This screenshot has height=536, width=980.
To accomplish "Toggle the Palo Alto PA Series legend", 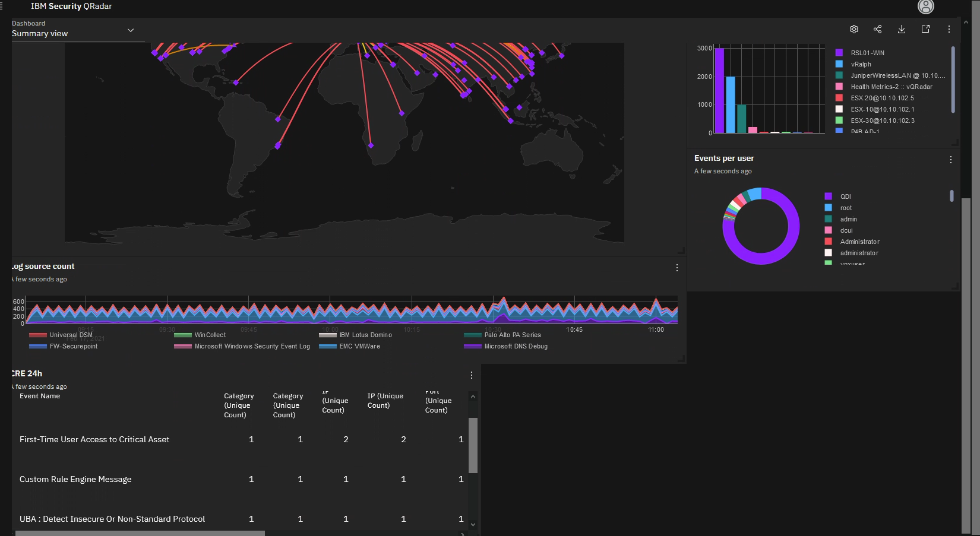I will [502, 335].
